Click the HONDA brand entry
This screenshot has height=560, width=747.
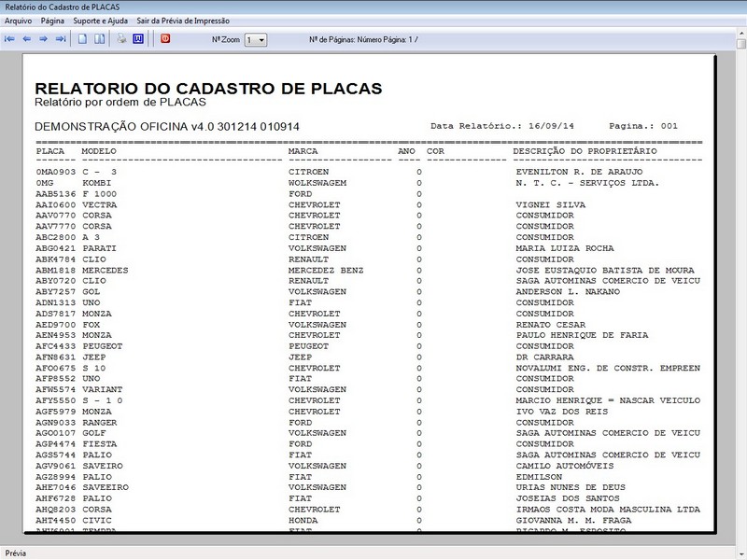point(303,521)
